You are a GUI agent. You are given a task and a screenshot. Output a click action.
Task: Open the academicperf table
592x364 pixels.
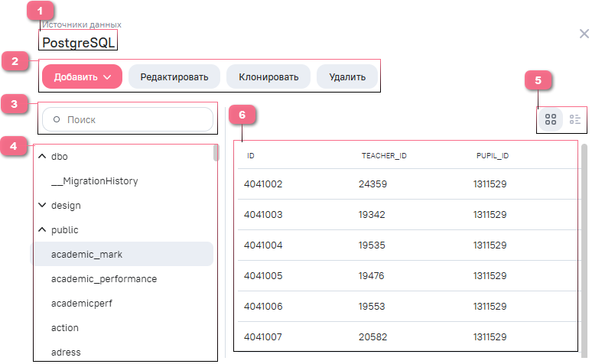[82, 304]
